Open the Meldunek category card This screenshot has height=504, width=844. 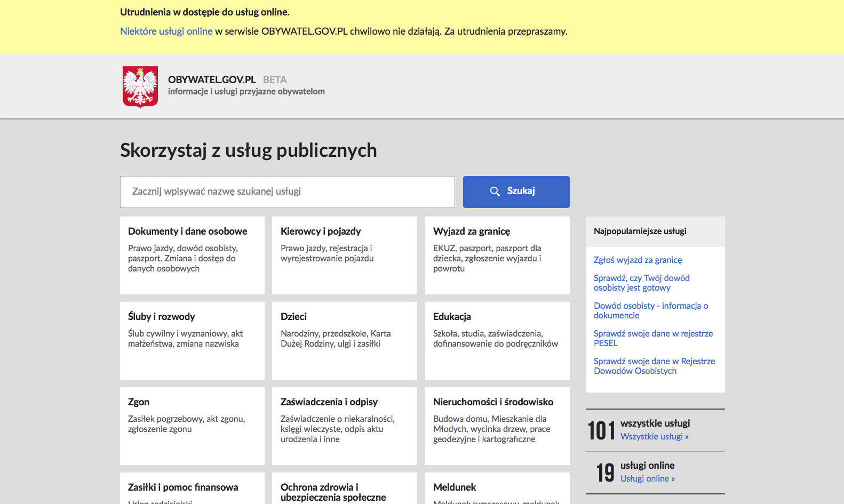(x=497, y=489)
